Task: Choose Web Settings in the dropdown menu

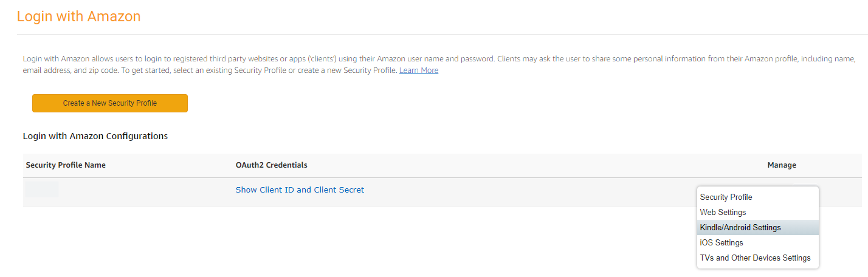Action: click(723, 213)
